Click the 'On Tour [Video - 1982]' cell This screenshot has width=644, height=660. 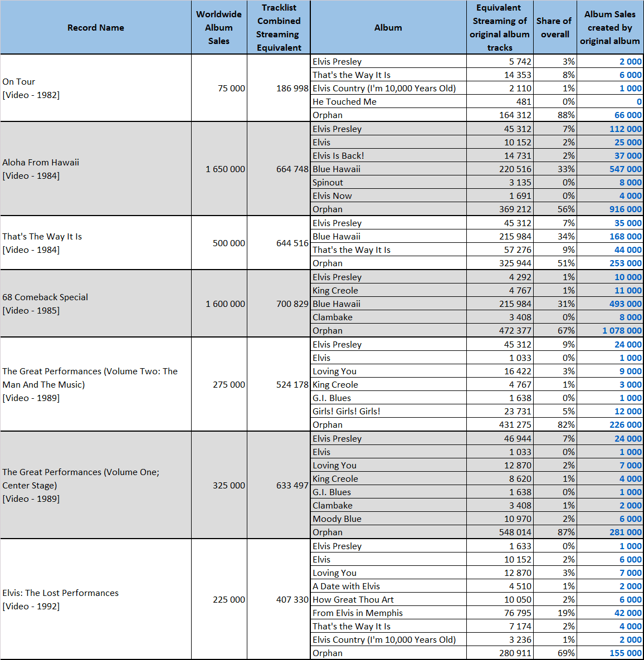[96, 88]
